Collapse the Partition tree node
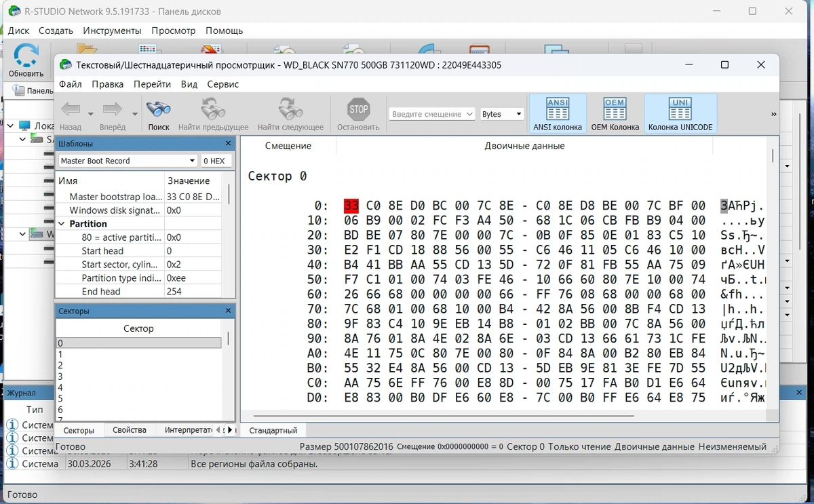 62,224
